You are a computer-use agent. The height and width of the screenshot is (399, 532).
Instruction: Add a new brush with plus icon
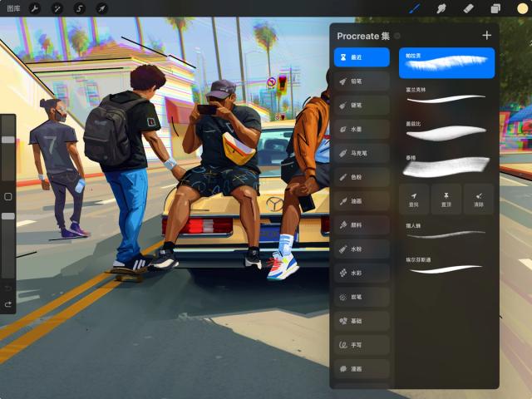coord(487,35)
